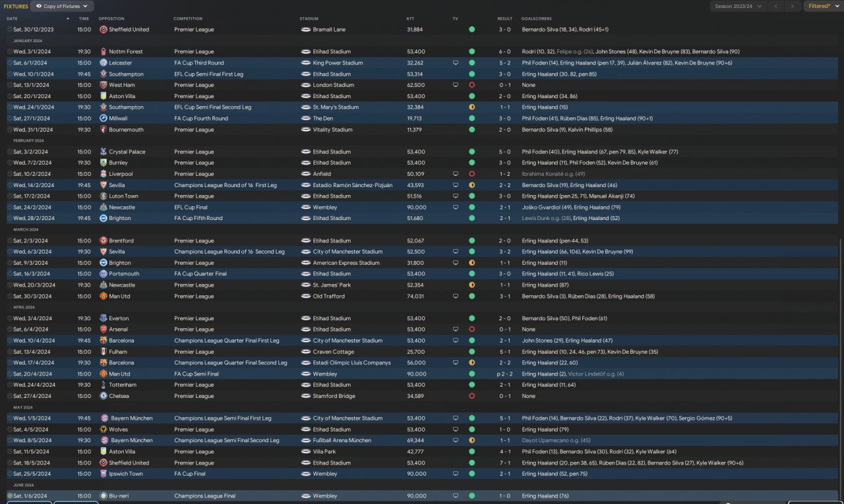The height and width of the screenshot is (504, 844).
Task: Sort by the TV column header
Action: pos(455,18)
